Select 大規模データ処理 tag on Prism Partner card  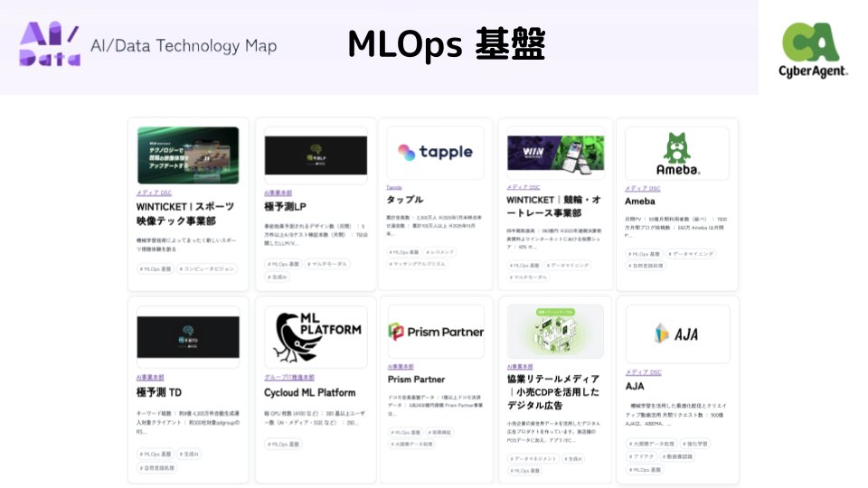coord(412,444)
